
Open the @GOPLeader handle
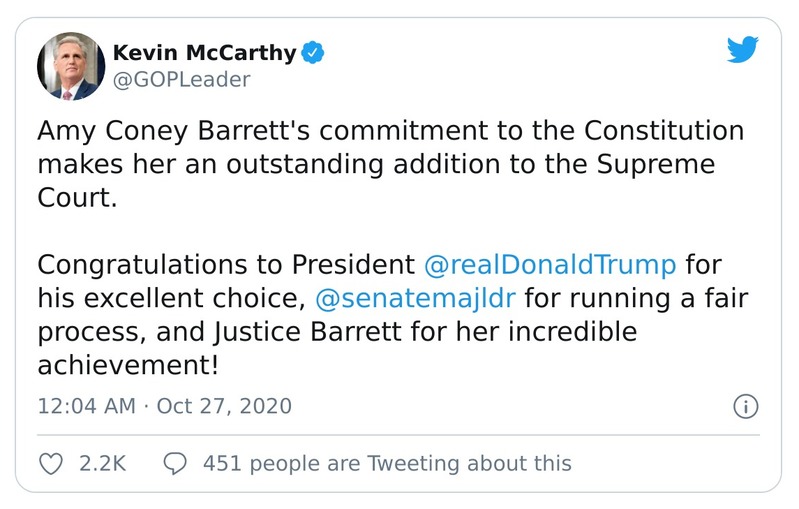tap(181, 79)
